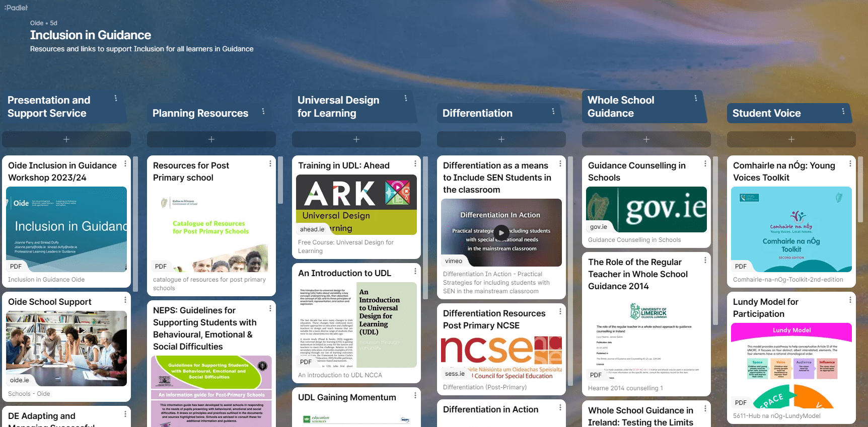The width and height of the screenshot is (868, 427).
Task: Open menu for Resources for Post Primary school post
Action: click(x=270, y=163)
